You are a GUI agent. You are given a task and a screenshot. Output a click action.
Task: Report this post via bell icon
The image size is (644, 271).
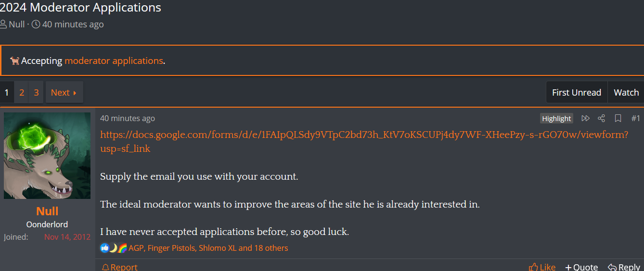(119, 267)
